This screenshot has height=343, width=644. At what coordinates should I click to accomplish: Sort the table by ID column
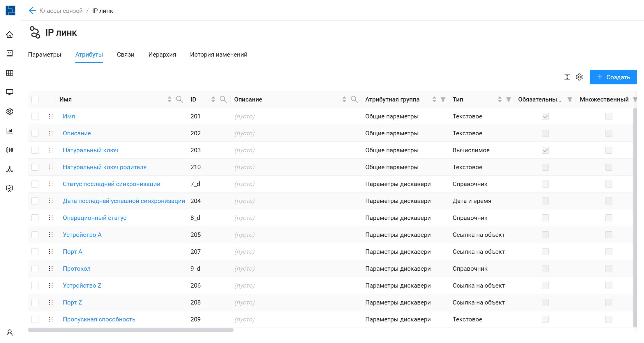(213, 99)
